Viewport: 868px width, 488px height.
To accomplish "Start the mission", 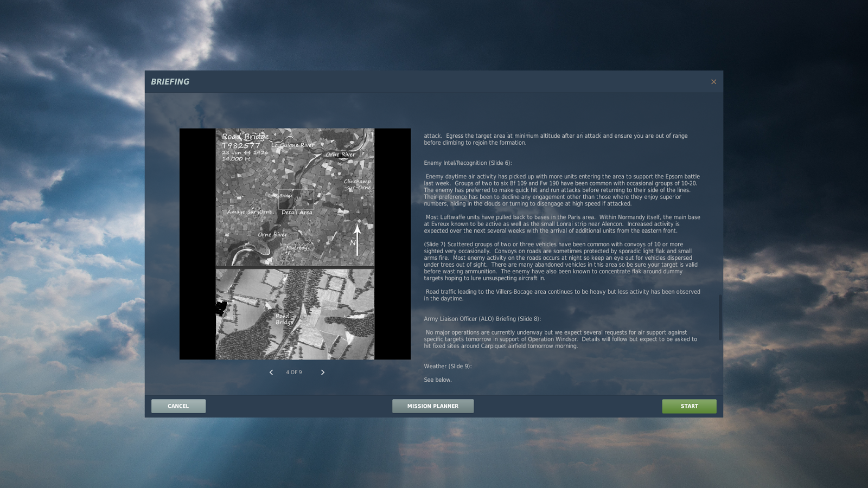I will 689,406.
